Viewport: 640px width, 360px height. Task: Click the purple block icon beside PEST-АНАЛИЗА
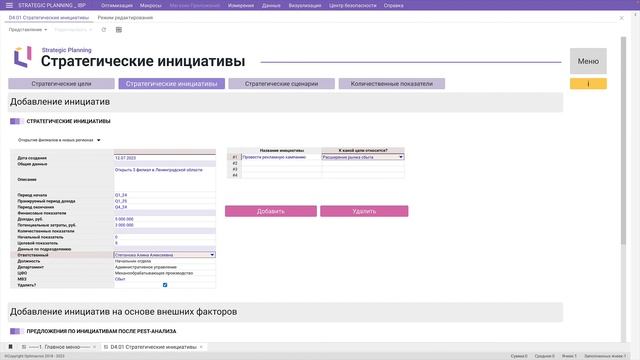click(x=17, y=331)
